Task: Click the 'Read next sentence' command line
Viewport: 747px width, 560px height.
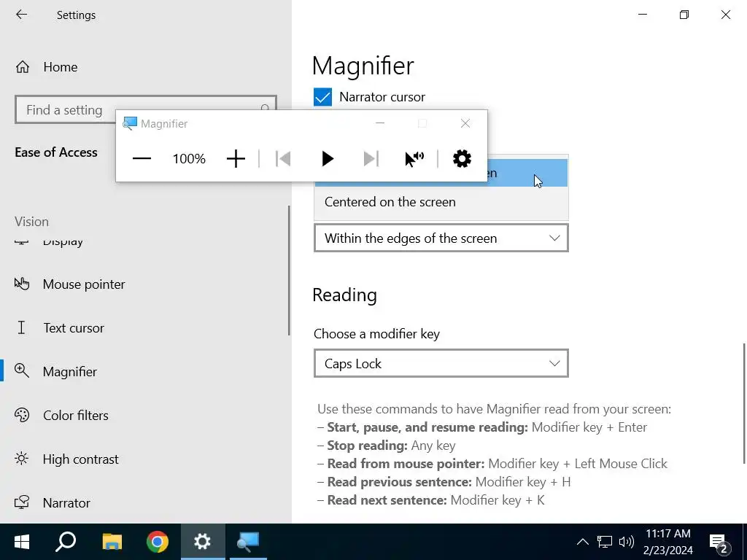Action: pos(431,500)
